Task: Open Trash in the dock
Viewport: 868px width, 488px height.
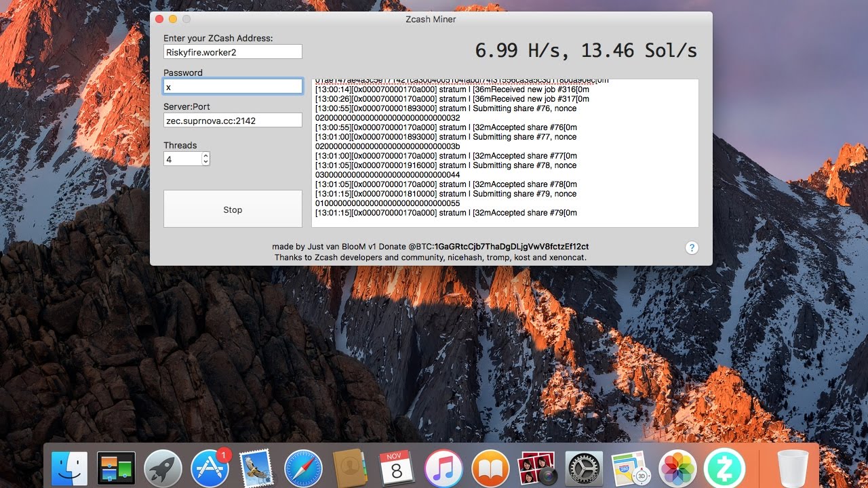Action: 793,468
